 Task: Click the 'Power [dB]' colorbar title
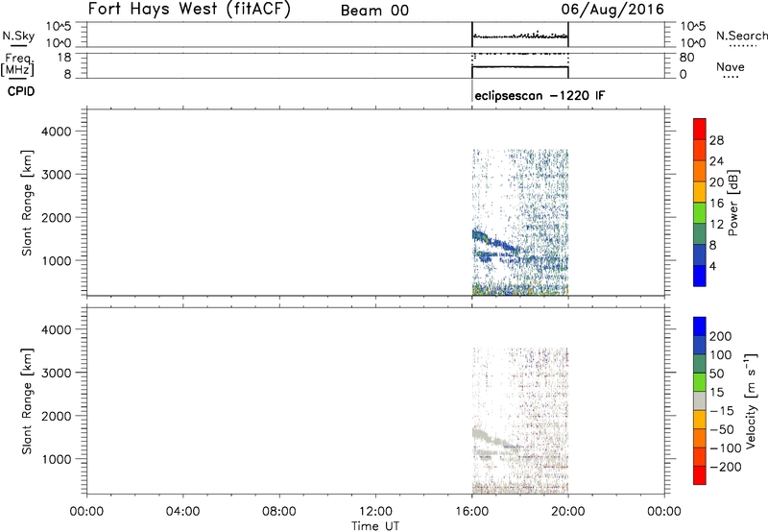(732, 203)
